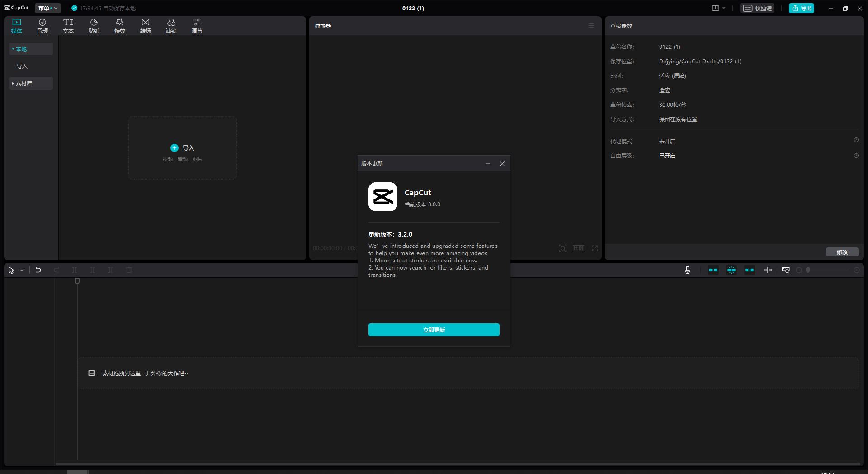Click the undo arrow in timeline toolbar
Image resolution: width=868 pixels, height=474 pixels.
(x=38, y=270)
